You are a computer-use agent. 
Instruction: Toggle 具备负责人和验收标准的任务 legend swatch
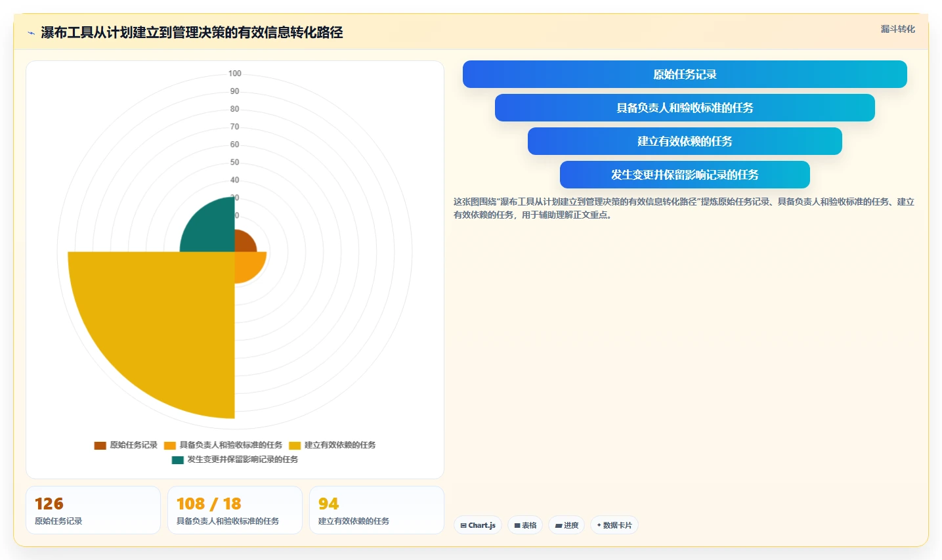click(x=170, y=445)
